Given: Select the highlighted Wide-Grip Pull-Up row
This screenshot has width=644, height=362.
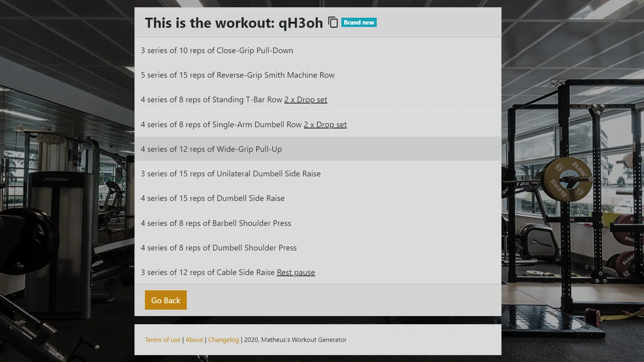Looking at the screenshot, I should coord(318,149).
